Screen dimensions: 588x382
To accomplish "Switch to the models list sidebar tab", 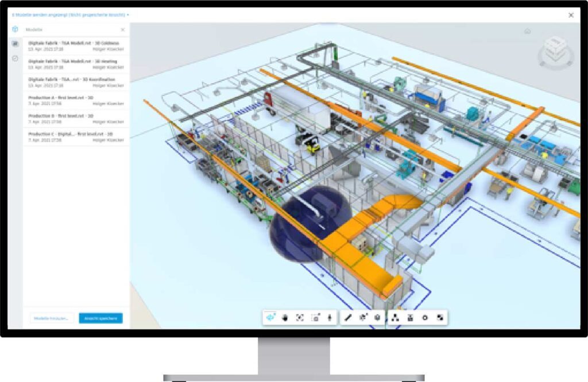I will (x=15, y=44).
